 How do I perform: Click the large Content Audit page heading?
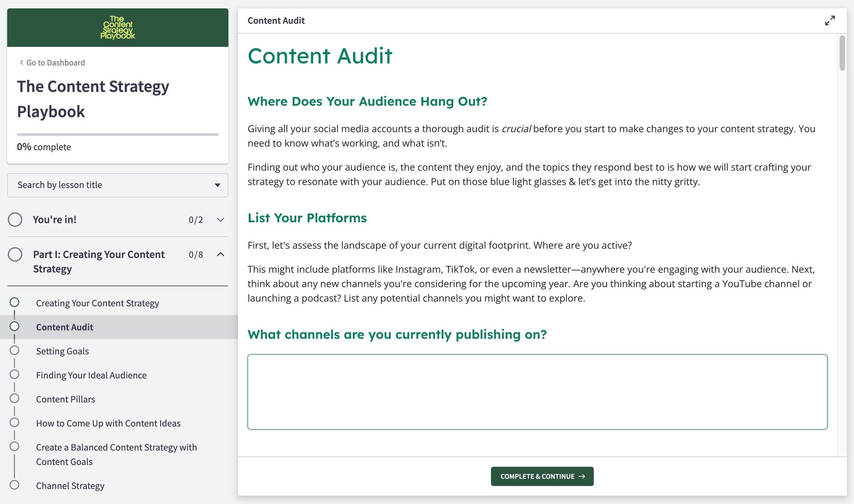(320, 56)
